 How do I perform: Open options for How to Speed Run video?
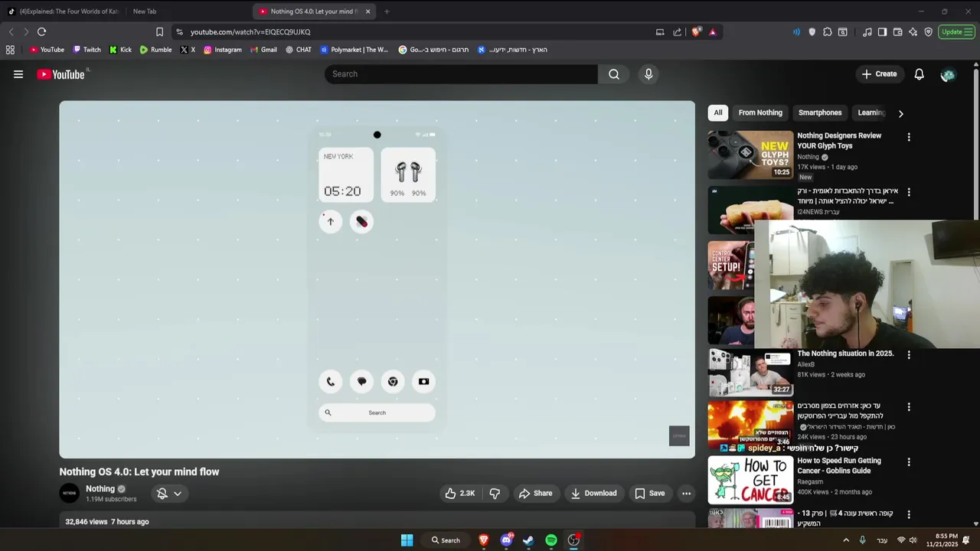click(909, 462)
